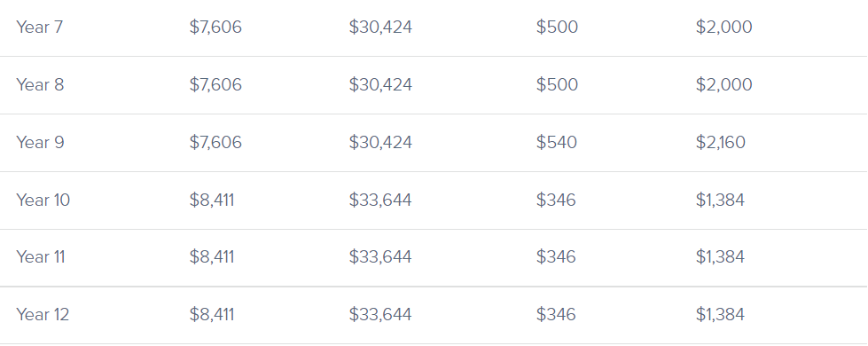Click $33,644 in the Year 10 row
868x346 pixels.
pos(380,200)
